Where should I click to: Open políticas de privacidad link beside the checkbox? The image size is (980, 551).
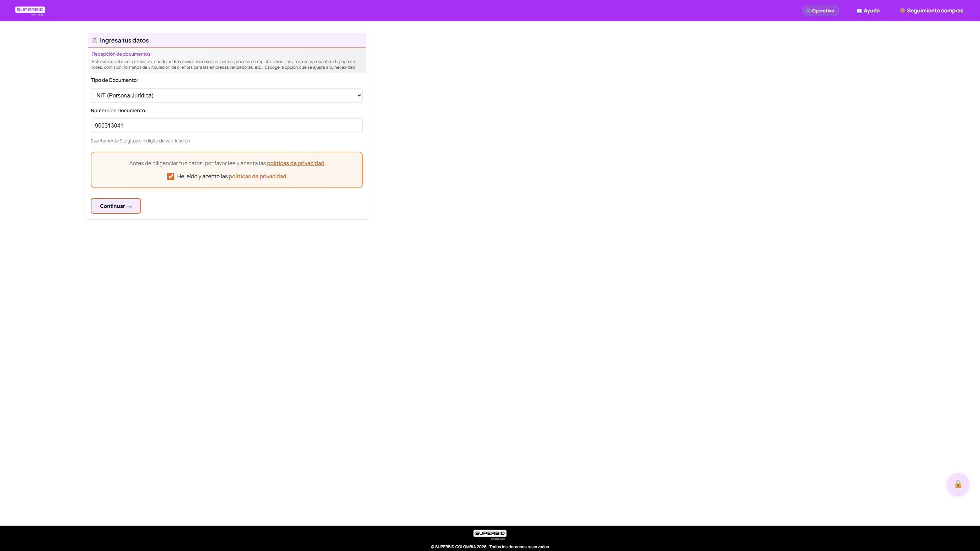click(x=257, y=176)
